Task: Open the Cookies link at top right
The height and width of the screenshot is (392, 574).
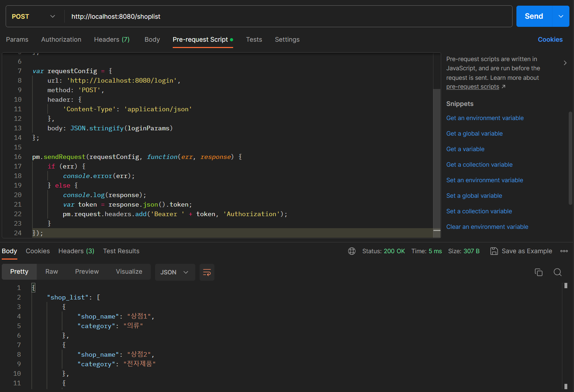Action: click(x=550, y=40)
